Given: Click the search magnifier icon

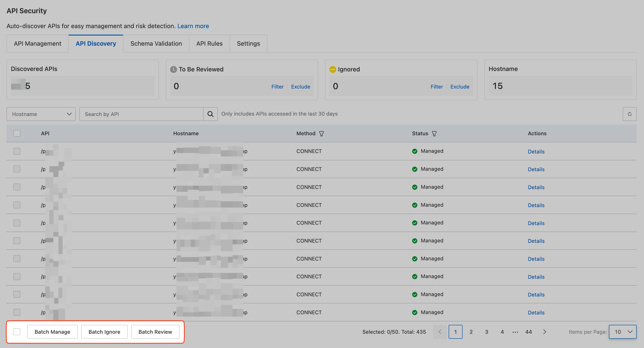Looking at the screenshot, I should 210,114.
